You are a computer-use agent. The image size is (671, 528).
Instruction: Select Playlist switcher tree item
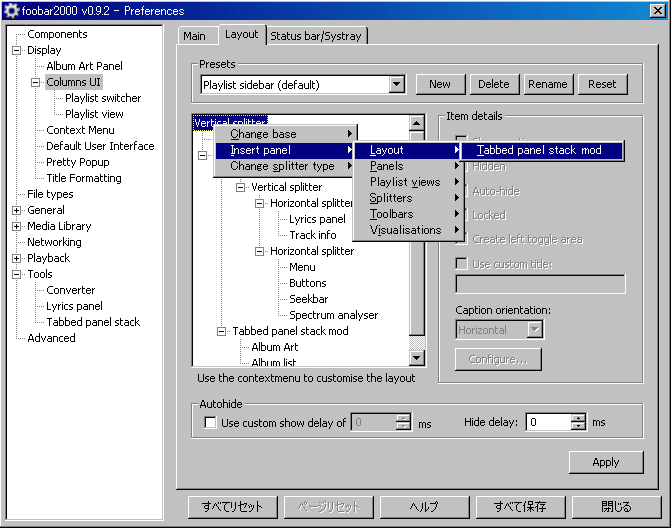point(103,98)
